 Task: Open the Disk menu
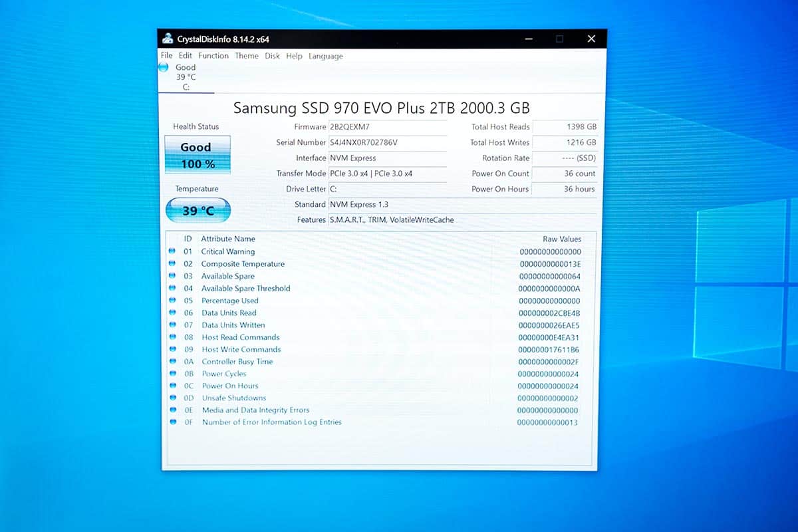pos(273,56)
